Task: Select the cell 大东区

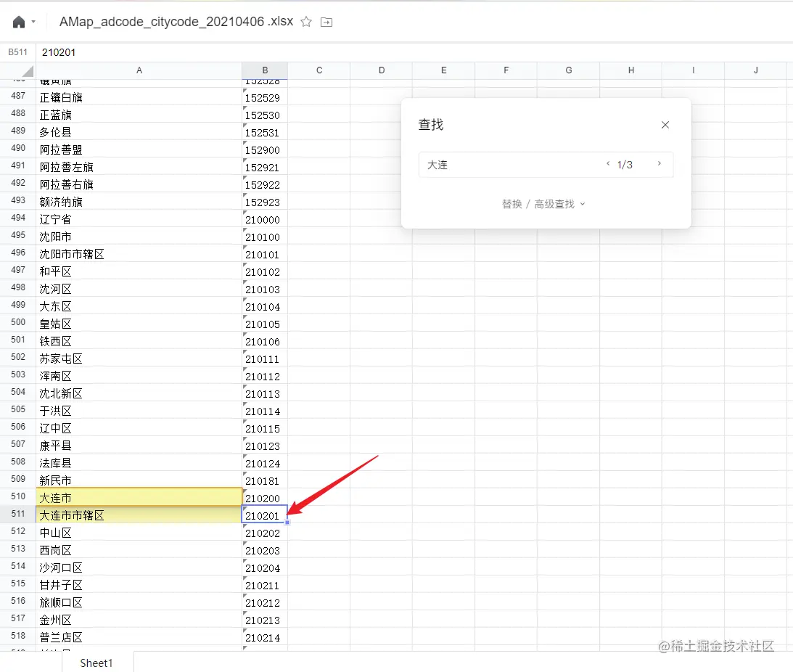Action: click(139, 306)
